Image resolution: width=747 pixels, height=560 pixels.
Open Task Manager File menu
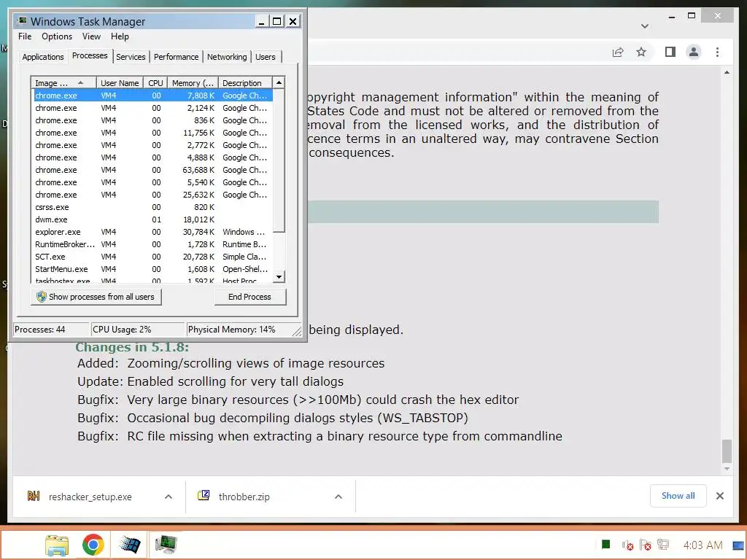coord(25,36)
